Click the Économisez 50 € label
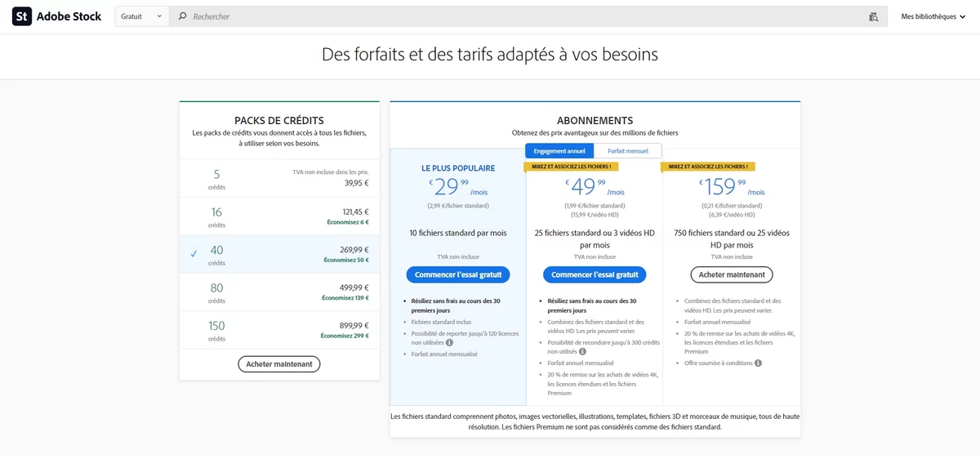The height and width of the screenshot is (472, 980). tap(346, 260)
